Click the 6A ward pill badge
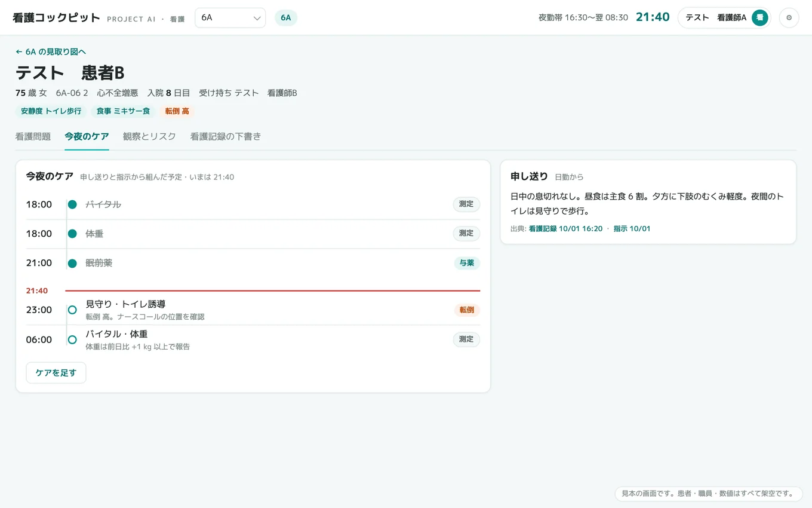This screenshot has height=508, width=812. coord(286,18)
